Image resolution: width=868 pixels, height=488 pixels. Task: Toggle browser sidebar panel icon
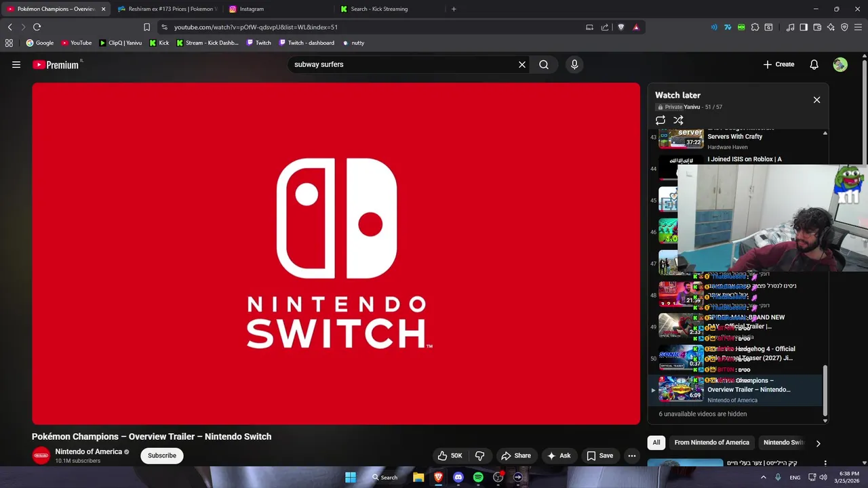point(804,27)
